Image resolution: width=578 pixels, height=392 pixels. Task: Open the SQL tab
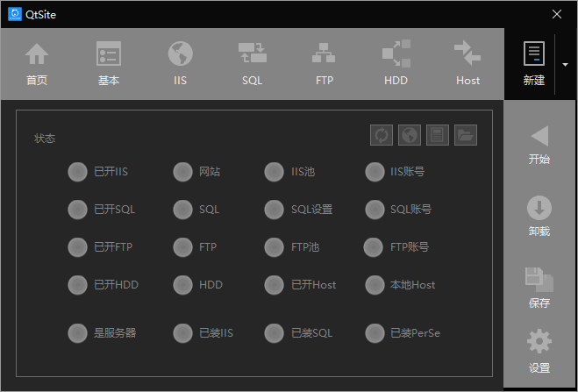pos(253,63)
